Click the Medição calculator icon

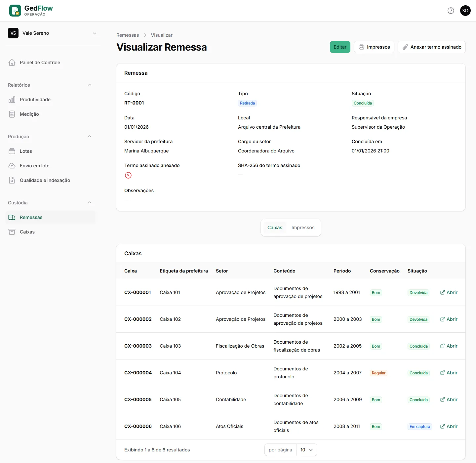[x=12, y=114]
